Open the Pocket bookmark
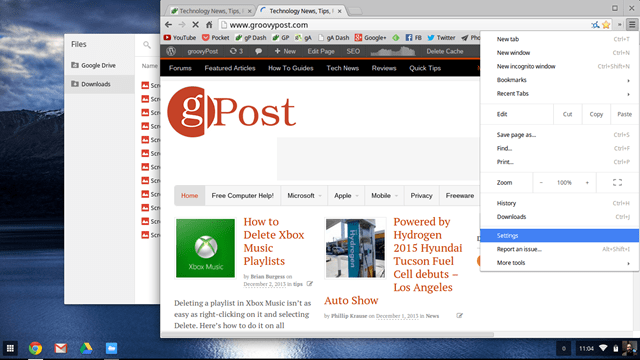This screenshot has height=360, width=640. pyautogui.click(x=216, y=38)
